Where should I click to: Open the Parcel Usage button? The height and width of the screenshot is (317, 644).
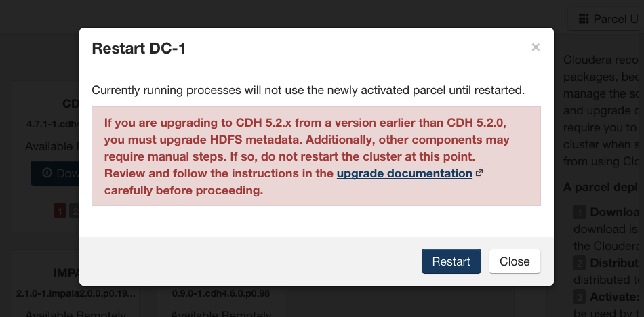coord(606,19)
